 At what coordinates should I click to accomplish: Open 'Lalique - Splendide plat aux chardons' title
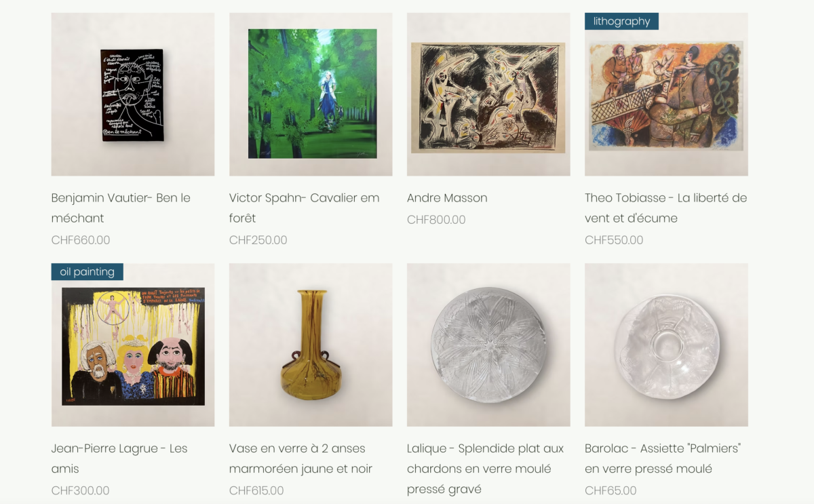[485, 469]
